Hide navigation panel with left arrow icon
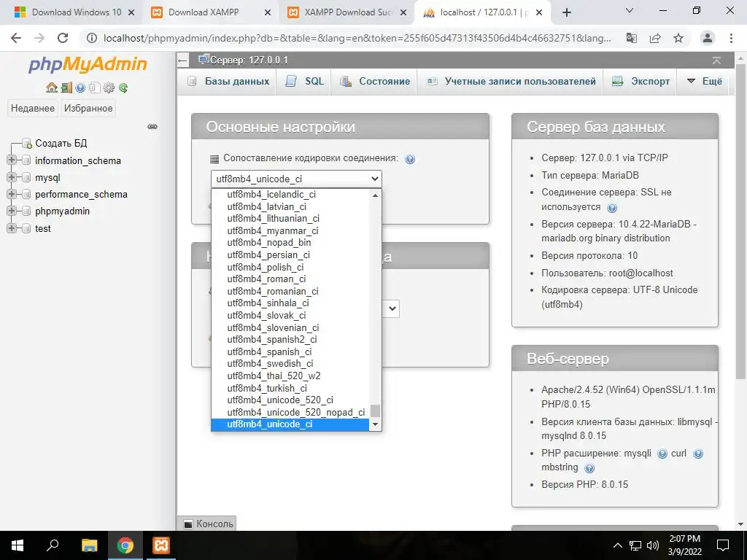Screen dimensions: 747x560 pos(182,61)
